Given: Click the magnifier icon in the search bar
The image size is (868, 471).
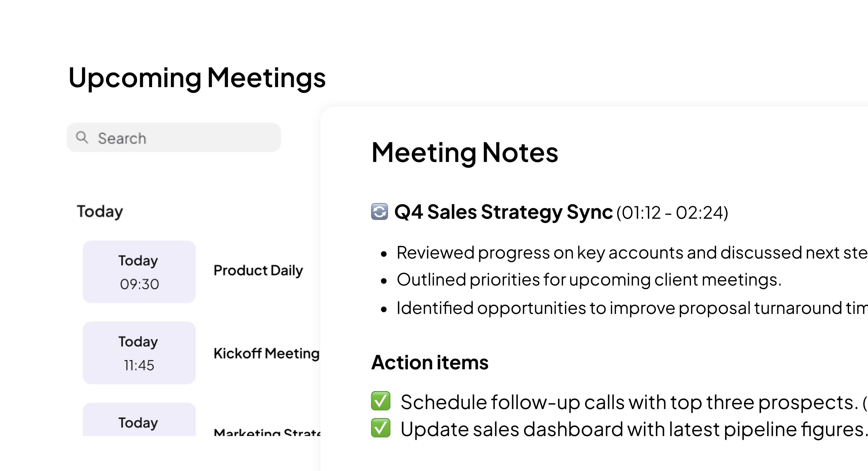Looking at the screenshot, I should 82,137.
